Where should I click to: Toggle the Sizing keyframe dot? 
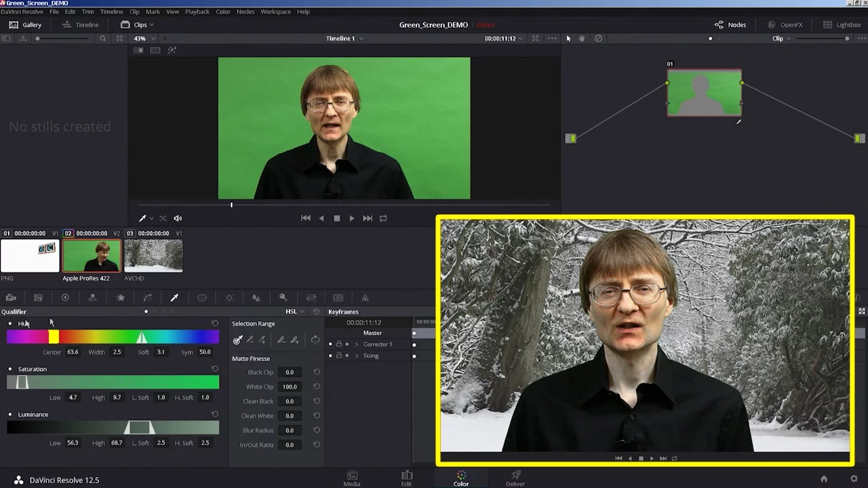click(x=330, y=356)
